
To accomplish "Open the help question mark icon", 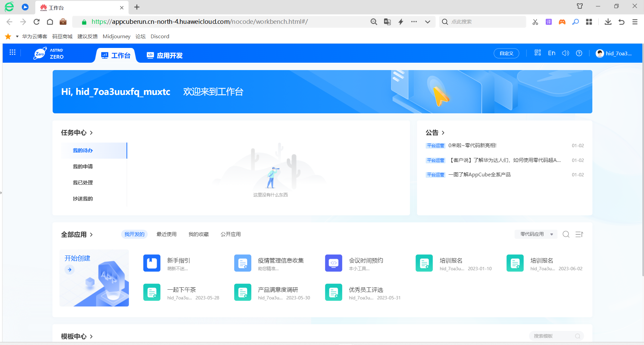I will 579,53.
